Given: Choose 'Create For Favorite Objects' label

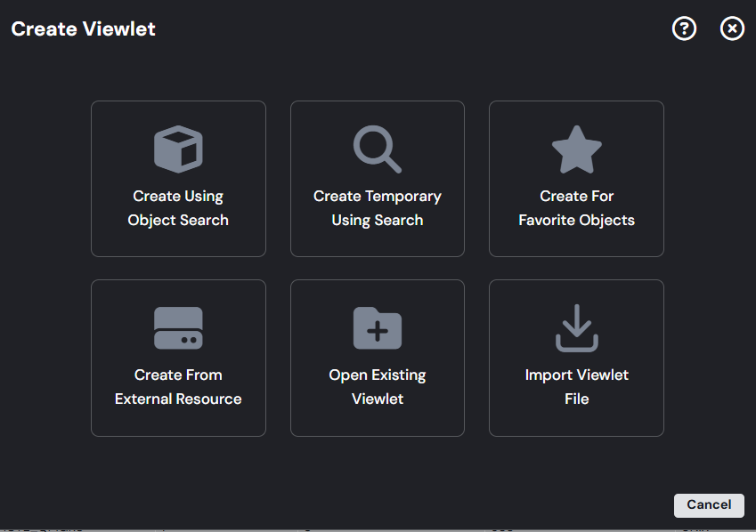Looking at the screenshot, I should (x=577, y=208).
